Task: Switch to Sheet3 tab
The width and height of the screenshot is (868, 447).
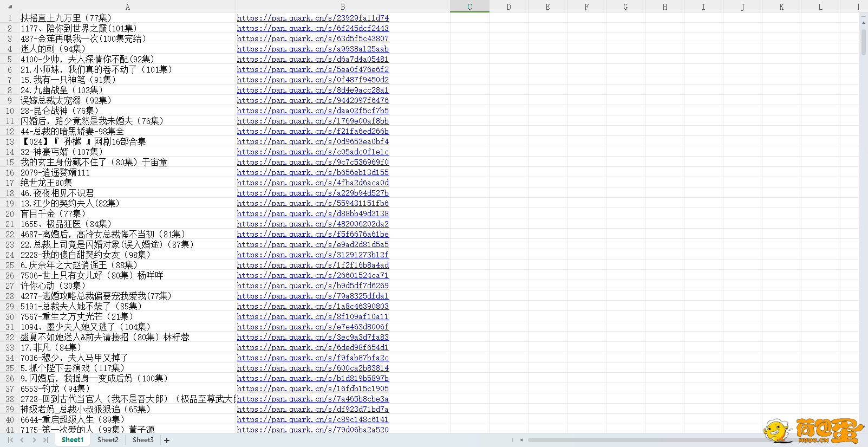Action: click(143, 440)
